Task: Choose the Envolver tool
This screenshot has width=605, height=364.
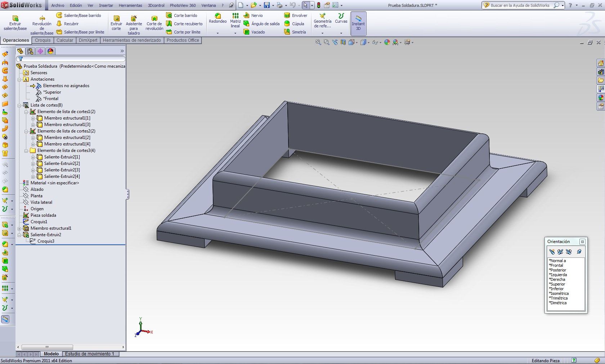Action: pos(296,15)
